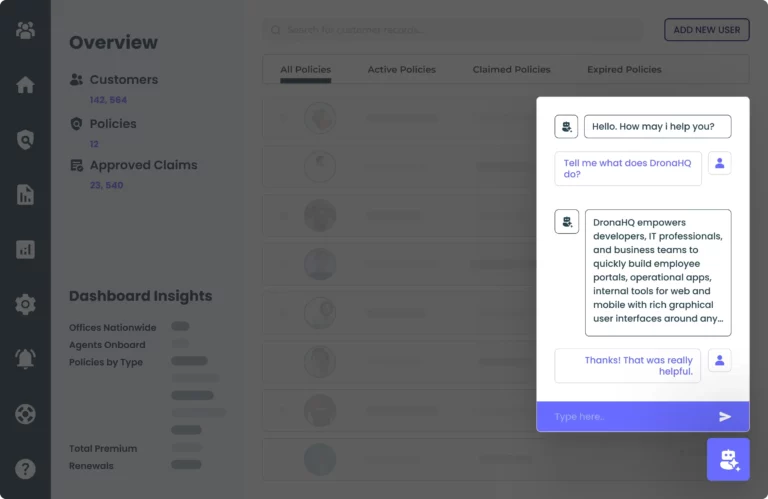Click the truncated DronaHQ bot reply bubble
768x499 pixels.
[x=657, y=272]
